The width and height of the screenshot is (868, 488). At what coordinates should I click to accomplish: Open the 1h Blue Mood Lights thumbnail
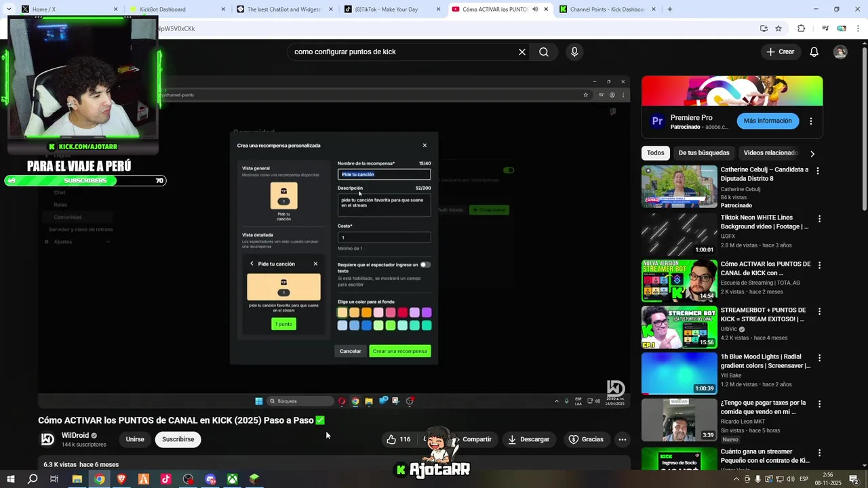679,373
